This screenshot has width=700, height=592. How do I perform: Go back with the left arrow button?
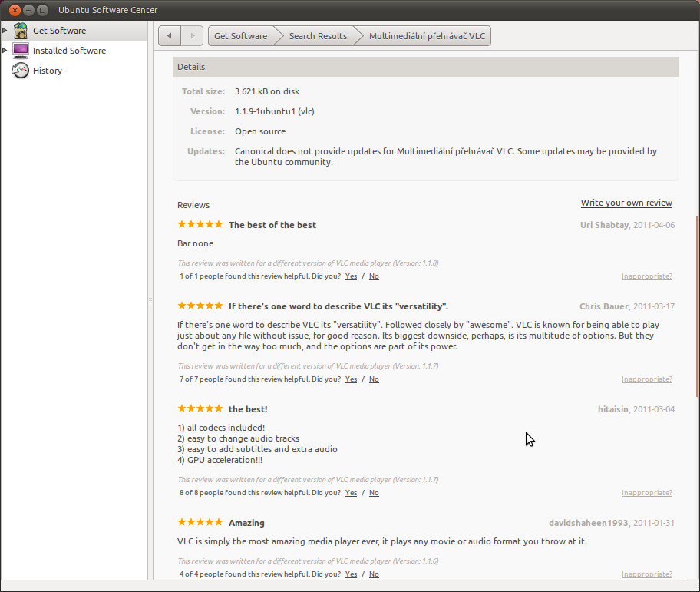point(170,36)
